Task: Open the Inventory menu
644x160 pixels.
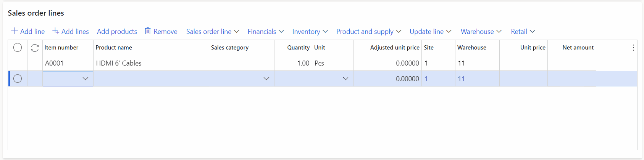Action: click(310, 32)
